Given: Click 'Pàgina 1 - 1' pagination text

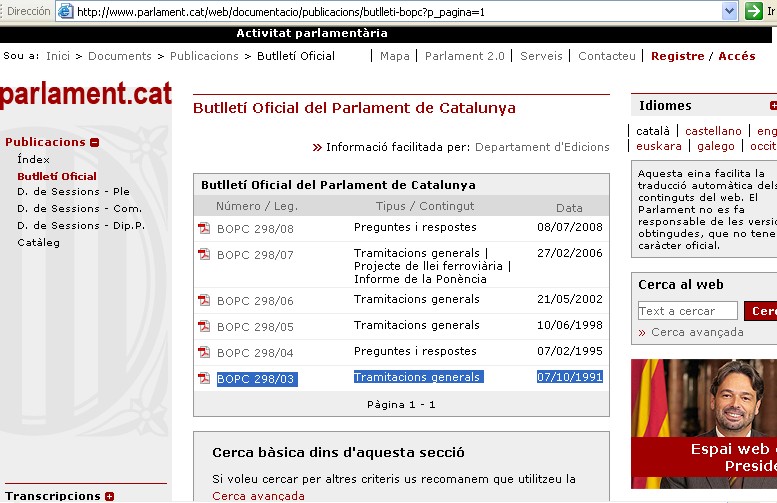Looking at the screenshot, I should (x=401, y=404).
